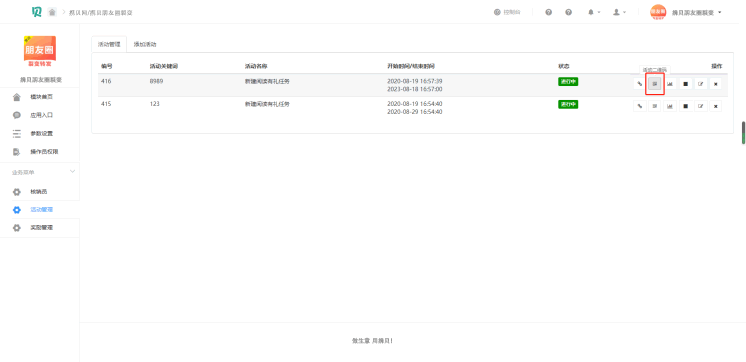Screen dimensions: 746x362
Task: Click the edit pencil icon in row 415
Action: point(700,106)
